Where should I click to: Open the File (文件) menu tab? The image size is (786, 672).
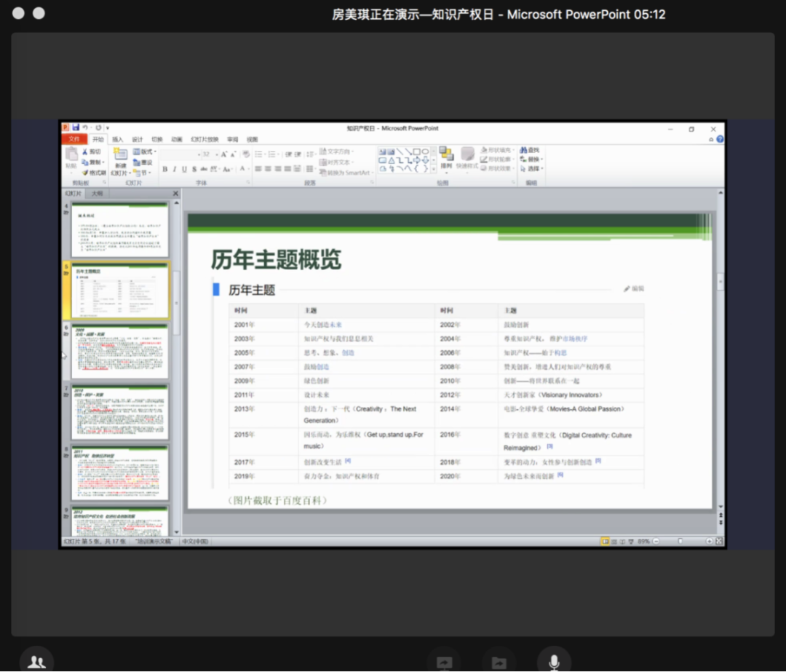tap(74, 139)
